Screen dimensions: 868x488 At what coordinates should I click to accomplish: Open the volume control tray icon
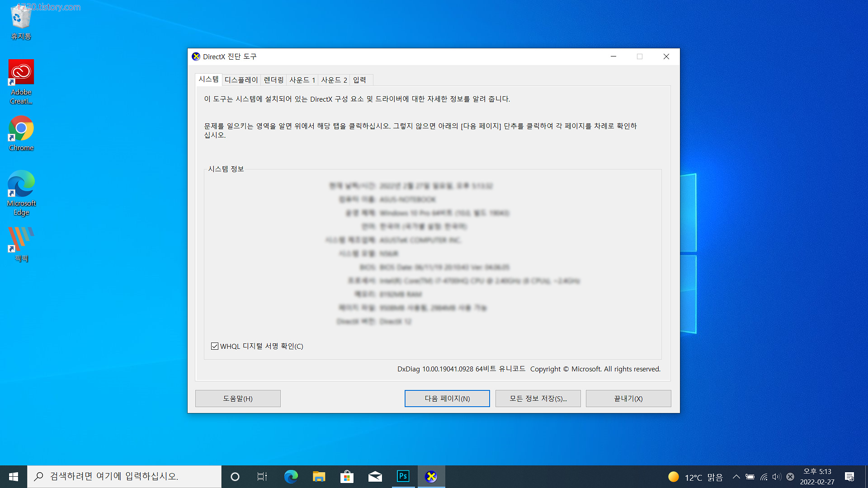776,477
